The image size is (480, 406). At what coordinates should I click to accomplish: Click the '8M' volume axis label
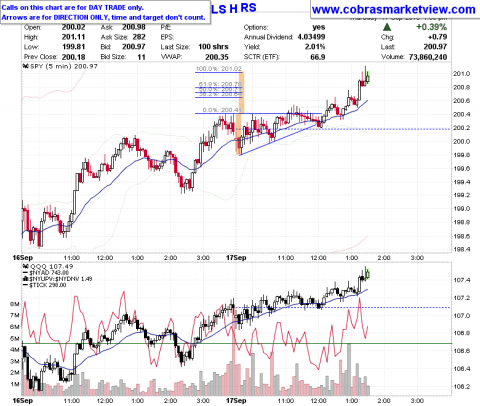click(x=15, y=304)
